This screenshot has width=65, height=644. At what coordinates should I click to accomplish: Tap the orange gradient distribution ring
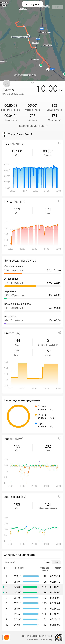pos(18,416)
